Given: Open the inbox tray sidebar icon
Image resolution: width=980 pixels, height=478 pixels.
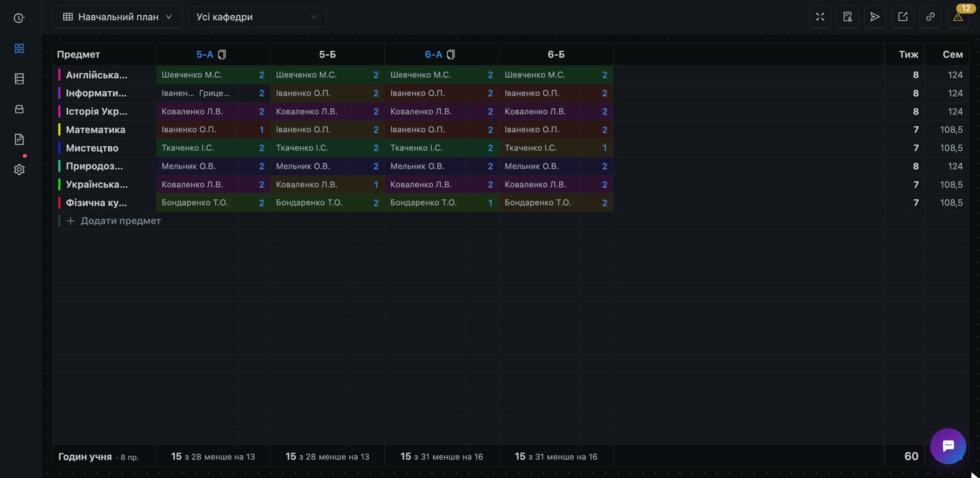Looking at the screenshot, I should coord(19,109).
